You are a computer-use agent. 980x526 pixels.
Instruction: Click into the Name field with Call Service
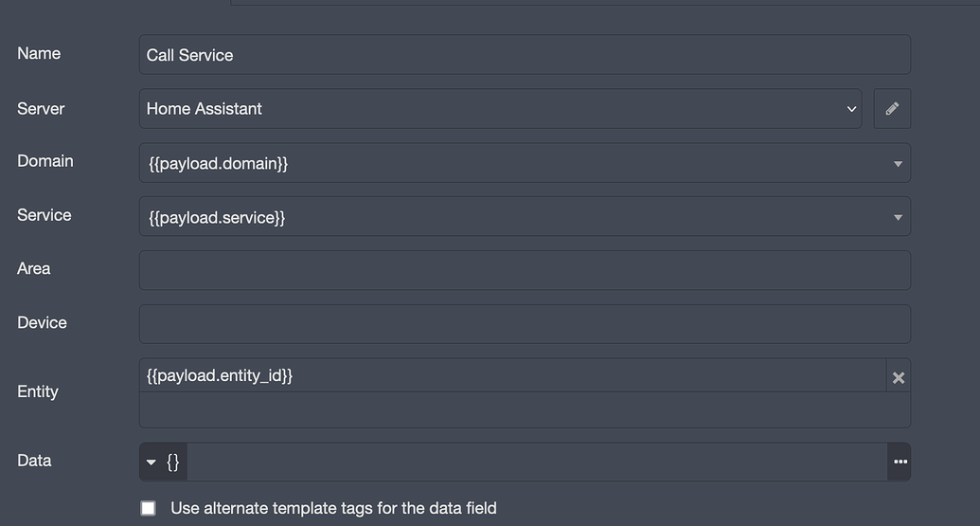click(525, 55)
